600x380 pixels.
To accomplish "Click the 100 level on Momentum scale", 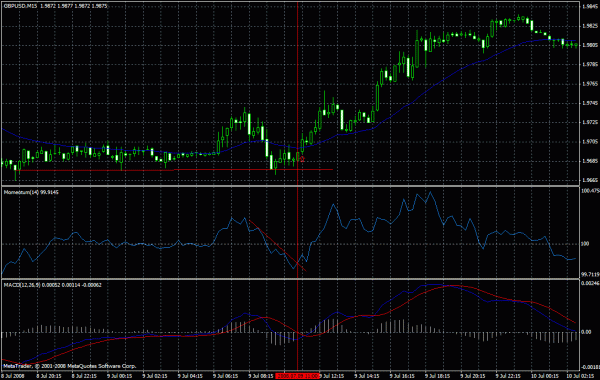I will [x=585, y=243].
